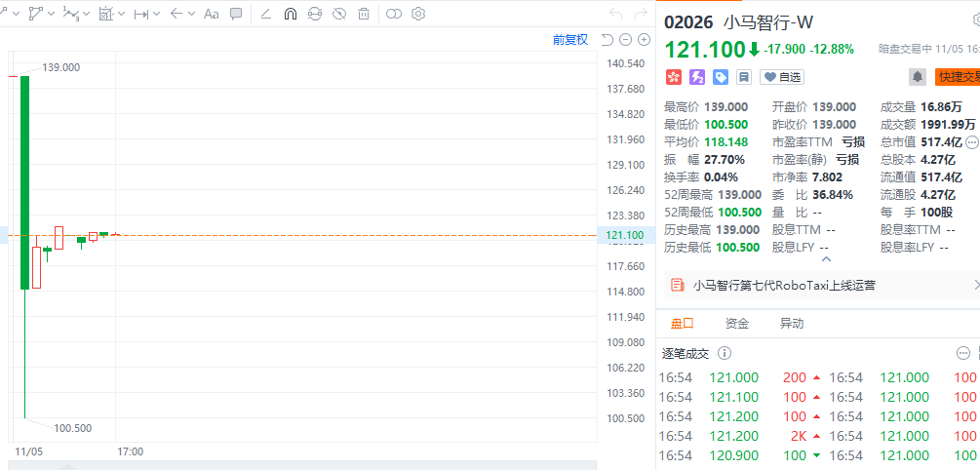Click the 11/05 date axis label
This screenshot has width=980, height=470.
pyautogui.click(x=28, y=451)
